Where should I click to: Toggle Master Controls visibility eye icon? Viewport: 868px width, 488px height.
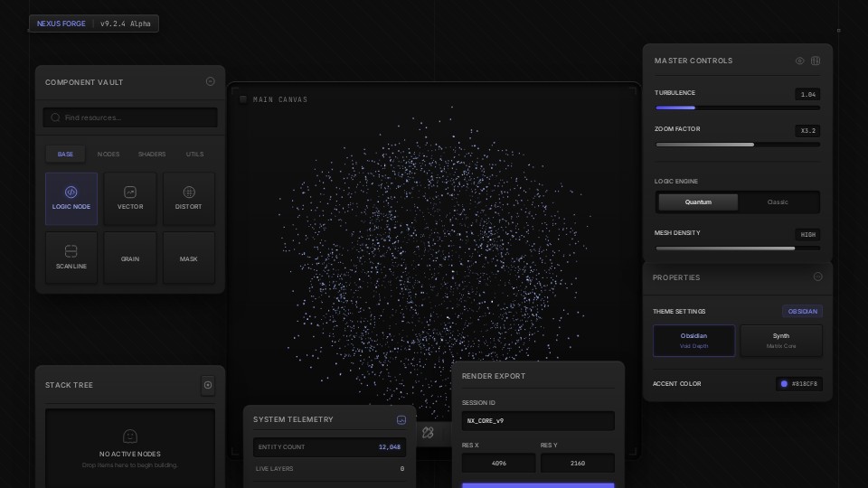point(800,61)
